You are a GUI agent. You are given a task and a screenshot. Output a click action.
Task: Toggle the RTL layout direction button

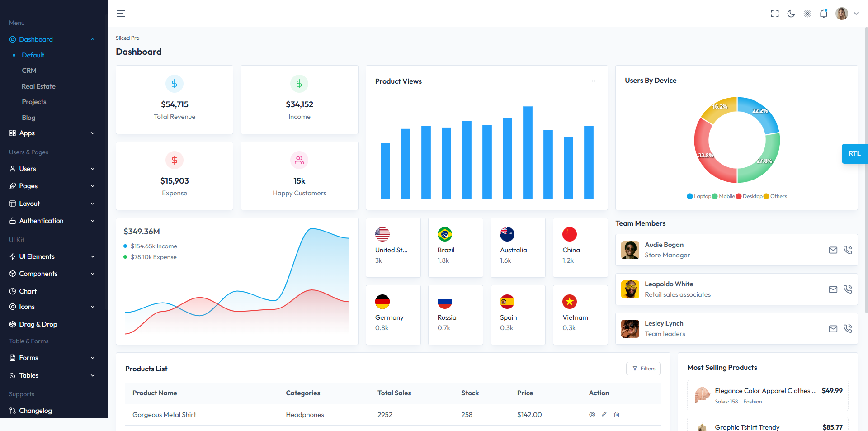854,154
